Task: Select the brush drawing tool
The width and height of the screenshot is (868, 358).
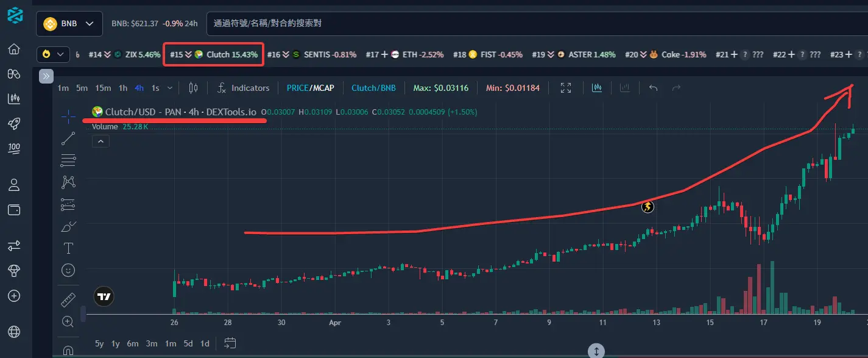Action: 69,226
